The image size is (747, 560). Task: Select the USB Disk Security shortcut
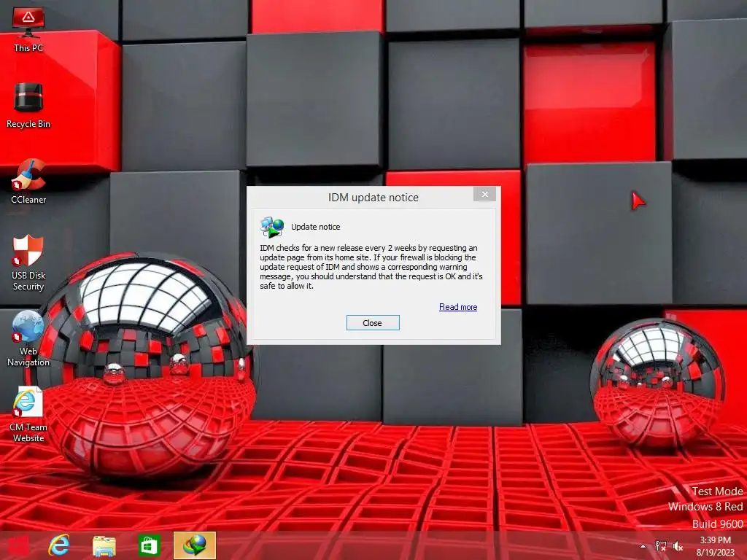[x=28, y=262]
